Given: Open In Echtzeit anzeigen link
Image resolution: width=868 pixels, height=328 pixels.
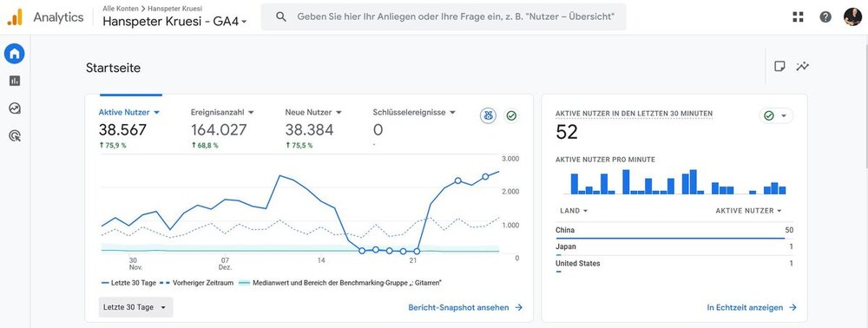Looking at the screenshot, I should point(752,307).
